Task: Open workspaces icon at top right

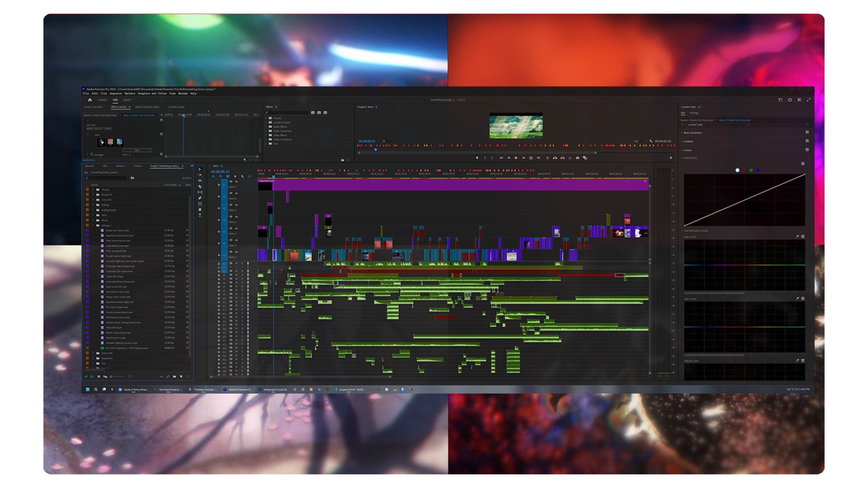Action: (x=799, y=100)
